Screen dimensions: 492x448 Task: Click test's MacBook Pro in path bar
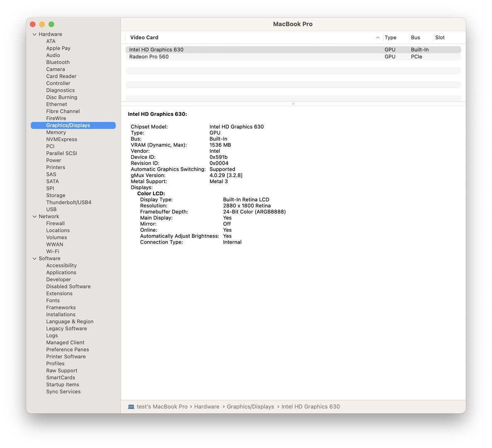[x=162, y=407]
